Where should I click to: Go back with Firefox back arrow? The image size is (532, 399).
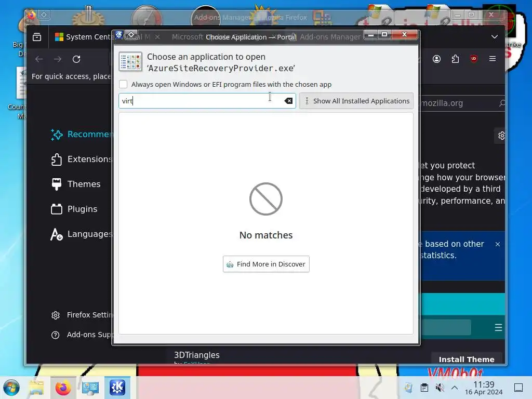click(x=39, y=59)
